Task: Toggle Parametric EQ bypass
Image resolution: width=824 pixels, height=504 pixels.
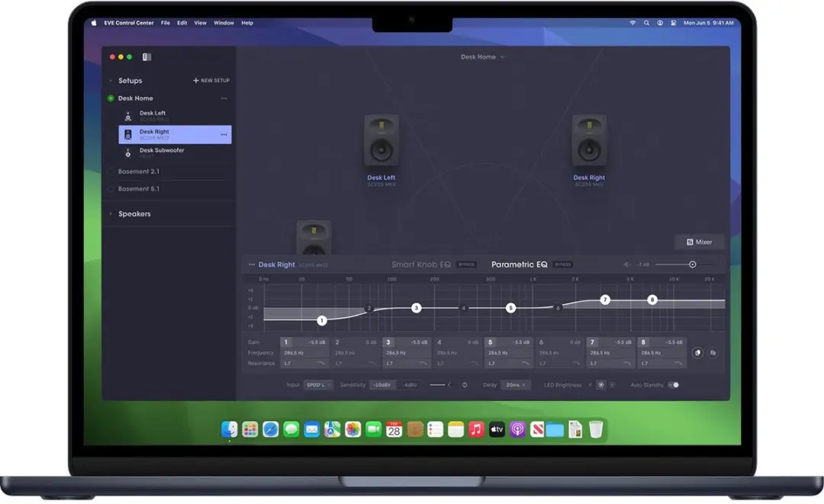Action: (563, 265)
